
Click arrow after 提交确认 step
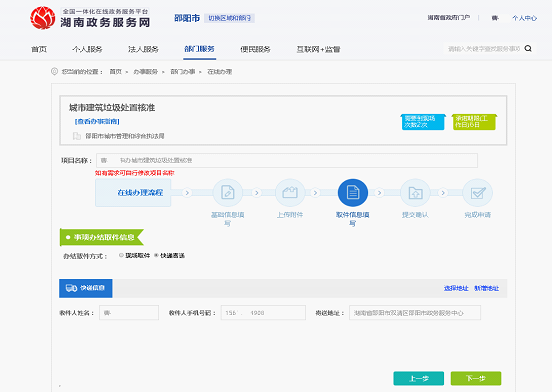click(443, 193)
